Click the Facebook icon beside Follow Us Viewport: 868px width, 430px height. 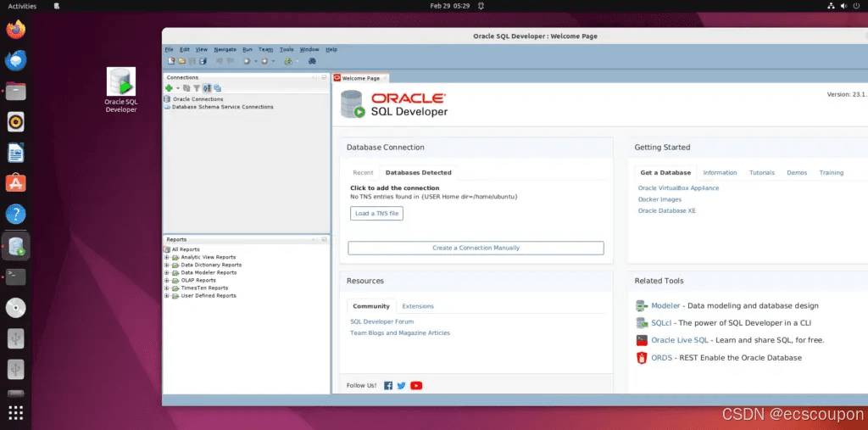tap(388, 386)
